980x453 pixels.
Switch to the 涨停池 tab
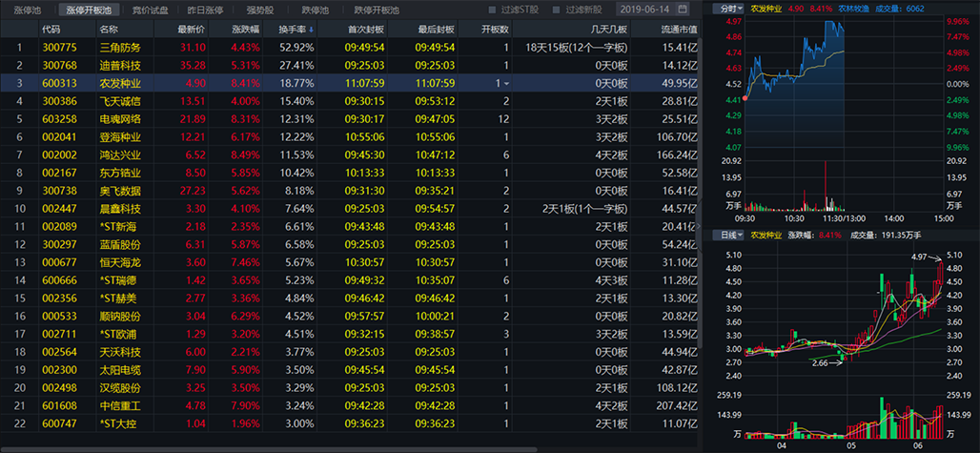click(x=28, y=10)
